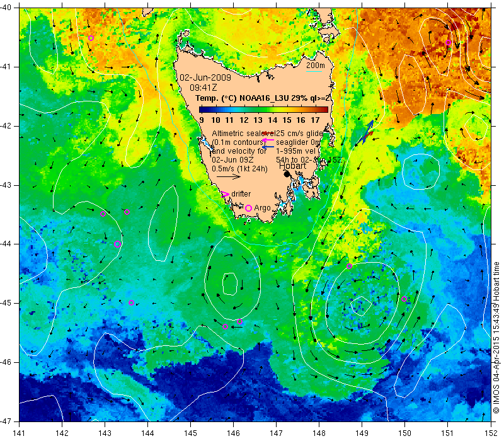Click the Temp. (°C) NOAA16_L3U title

tap(263, 98)
